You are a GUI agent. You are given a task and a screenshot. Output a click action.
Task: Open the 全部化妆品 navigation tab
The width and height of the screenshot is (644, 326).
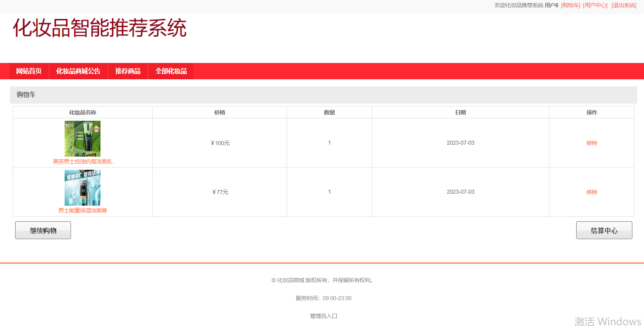click(171, 71)
